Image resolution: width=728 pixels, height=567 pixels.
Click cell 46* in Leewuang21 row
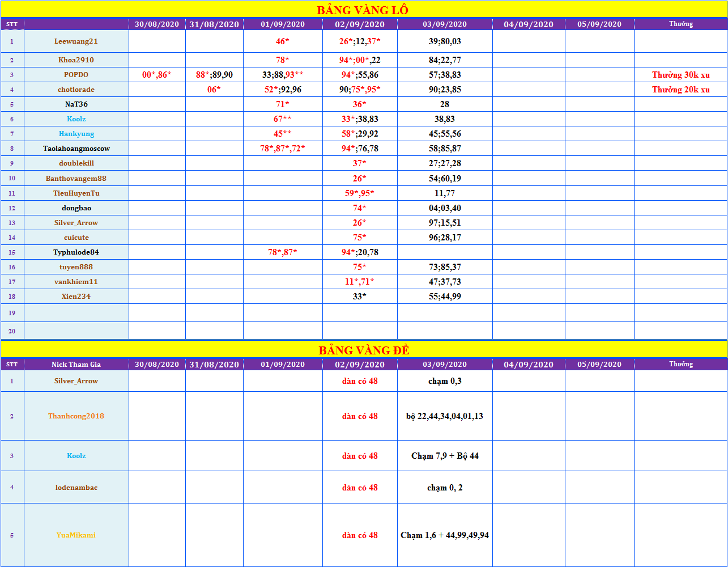283,41
